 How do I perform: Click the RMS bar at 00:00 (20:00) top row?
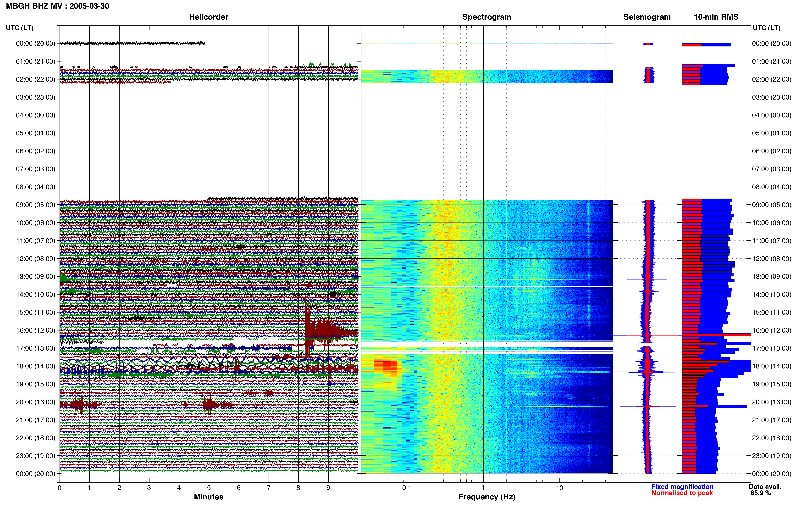pyautogui.click(x=706, y=45)
